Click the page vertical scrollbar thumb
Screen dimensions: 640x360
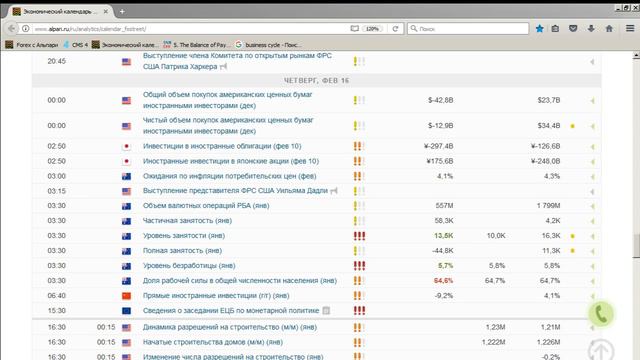pyautogui.click(x=636, y=246)
